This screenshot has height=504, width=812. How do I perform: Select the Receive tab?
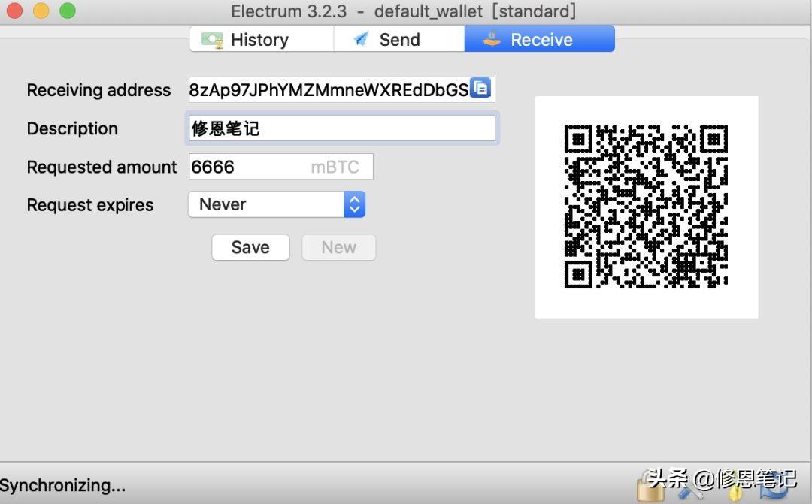point(539,40)
